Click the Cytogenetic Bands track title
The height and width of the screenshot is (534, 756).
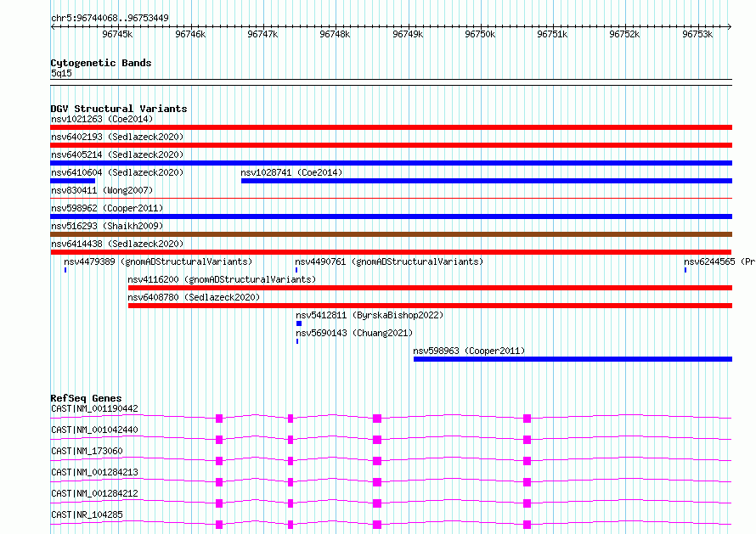(101, 63)
